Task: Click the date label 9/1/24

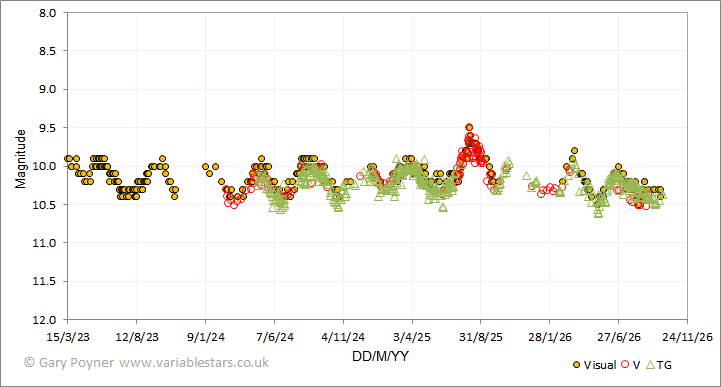Action: click(x=206, y=337)
